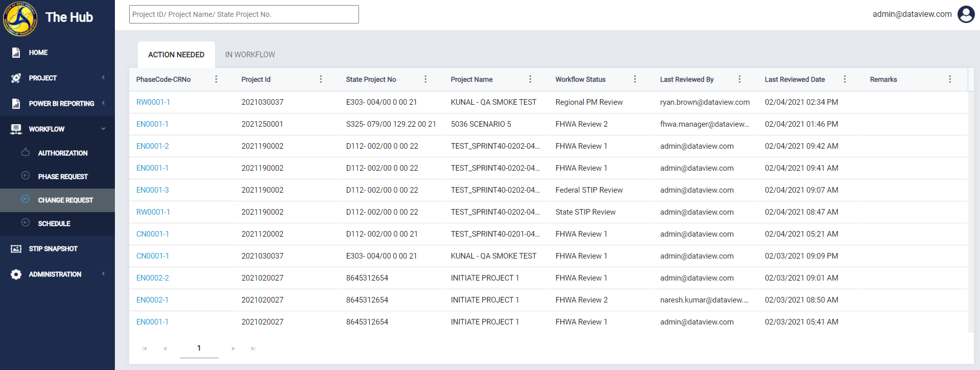Click Regional PM Review status cell
Screen dimensions: 980x370
coord(589,102)
